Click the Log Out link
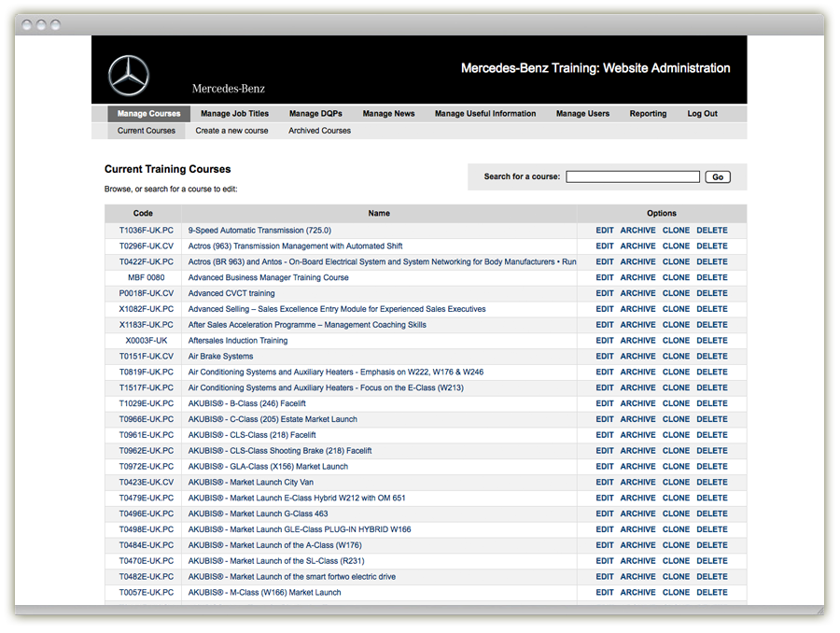Viewport: 840px width, 633px height. tap(702, 114)
